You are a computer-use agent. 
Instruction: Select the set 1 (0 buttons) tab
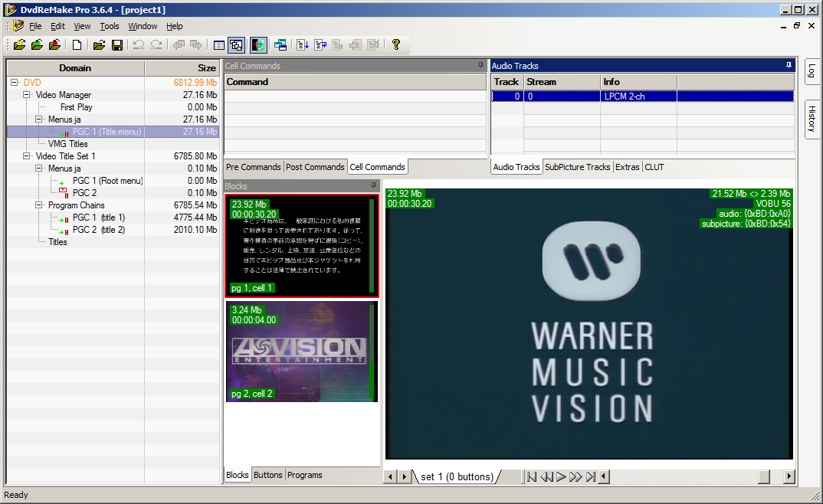457,476
